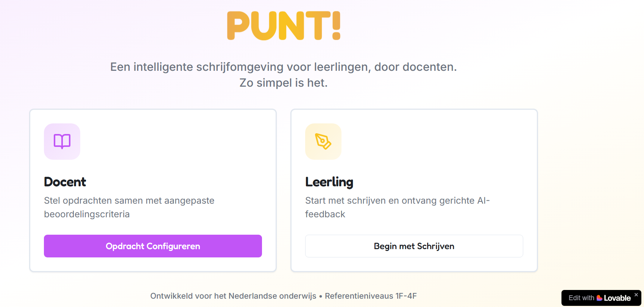The image size is (644, 307).
Task: Open the Edit with Lovable link
Action: 596,298
